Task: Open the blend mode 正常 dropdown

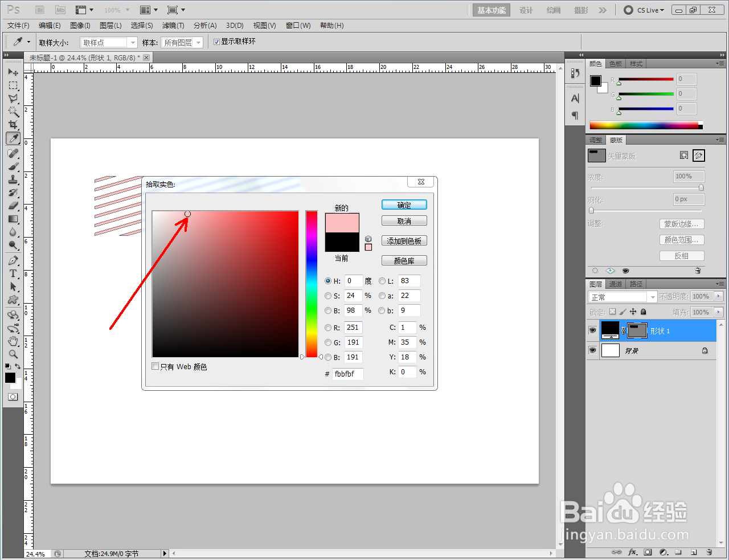Action: coord(622,297)
